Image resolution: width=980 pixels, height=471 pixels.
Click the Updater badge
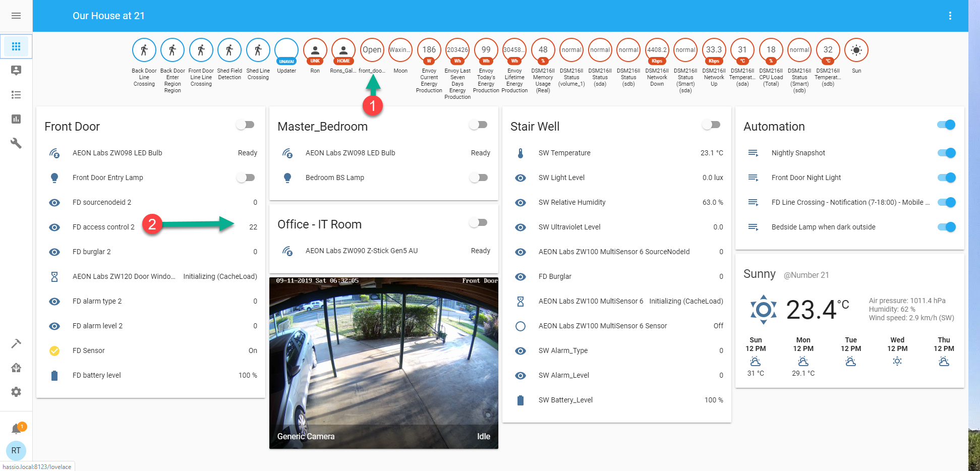pyautogui.click(x=286, y=50)
